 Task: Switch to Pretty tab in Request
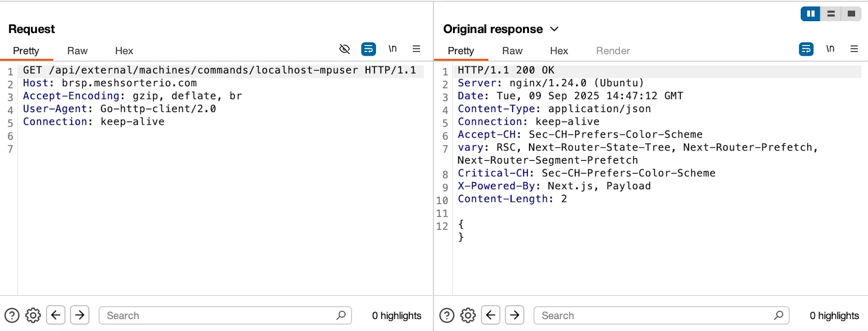click(x=26, y=51)
